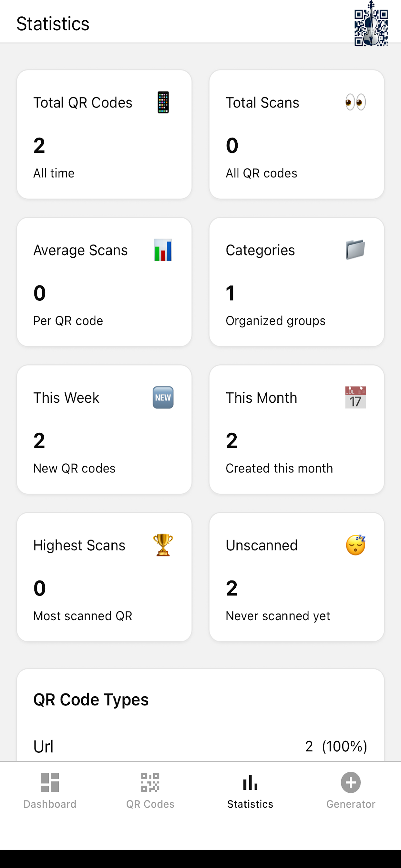Tap the 100% value beside Url

(x=344, y=746)
